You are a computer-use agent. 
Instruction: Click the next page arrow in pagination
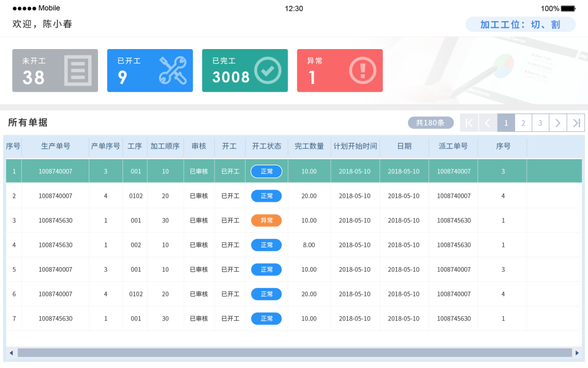coord(558,123)
